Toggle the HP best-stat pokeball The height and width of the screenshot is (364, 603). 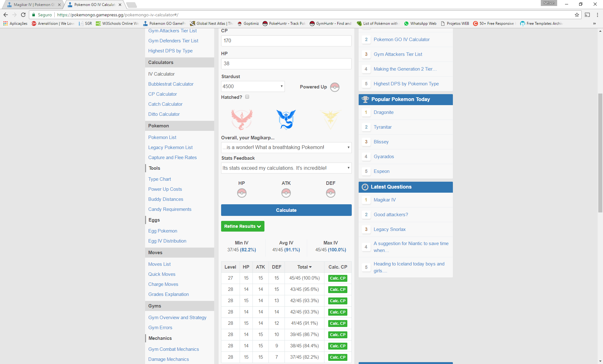click(242, 193)
